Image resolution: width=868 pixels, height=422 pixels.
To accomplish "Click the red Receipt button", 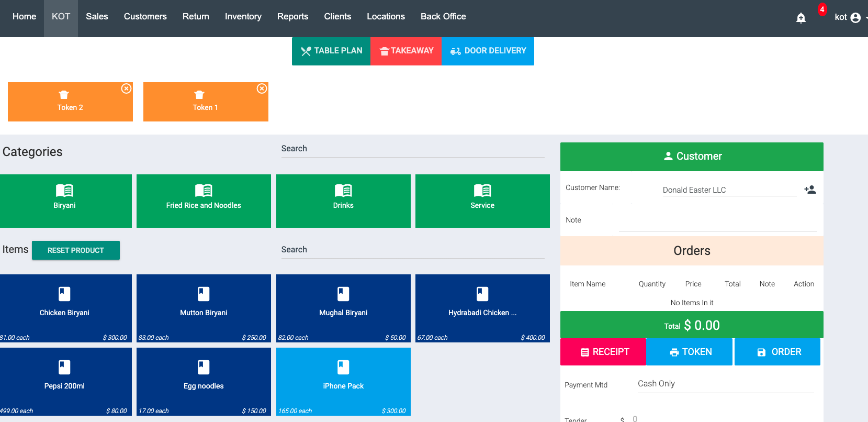I will point(603,352).
